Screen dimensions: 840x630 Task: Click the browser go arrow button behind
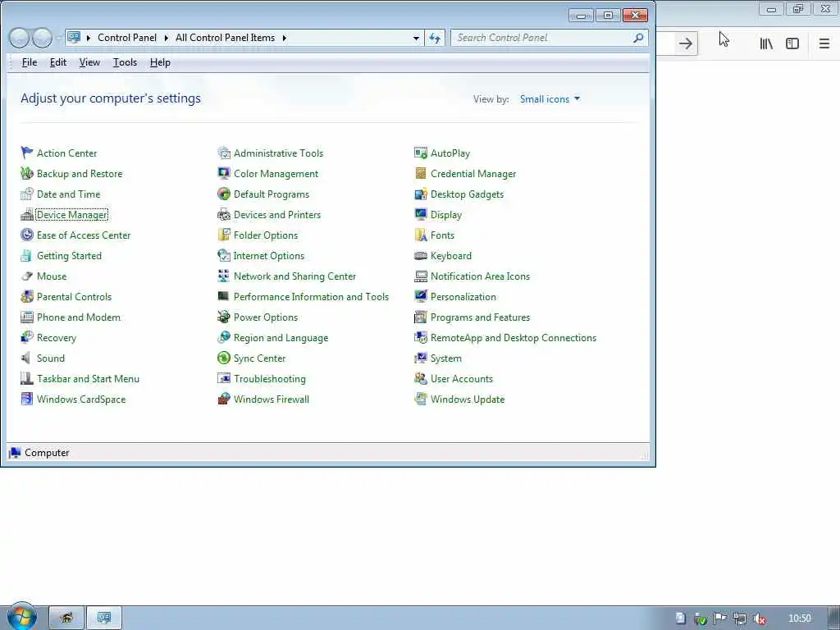[x=685, y=43]
